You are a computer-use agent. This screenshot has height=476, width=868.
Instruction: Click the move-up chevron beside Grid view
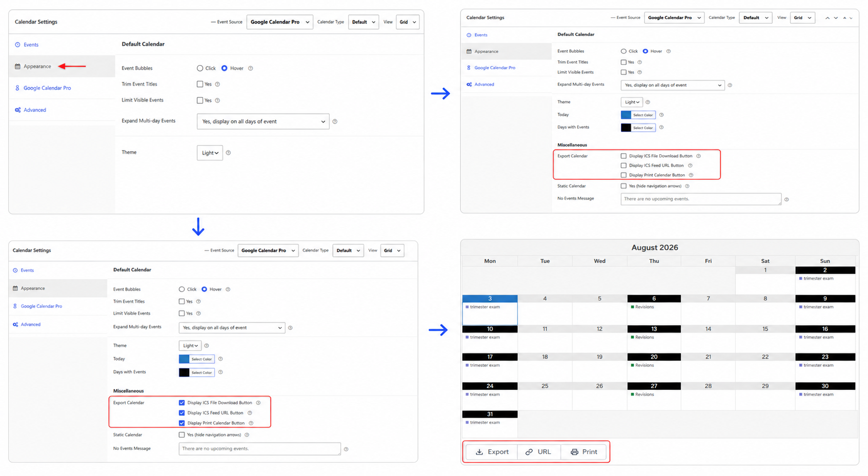point(827,18)
